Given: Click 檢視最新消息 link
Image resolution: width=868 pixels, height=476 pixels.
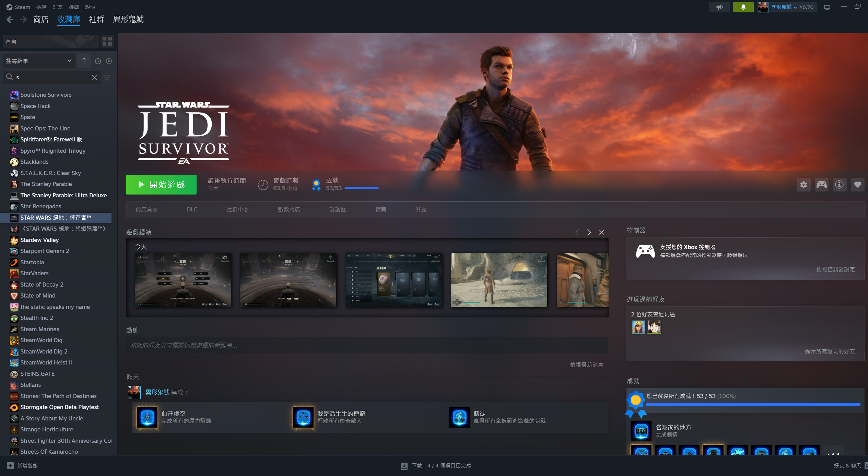Looking at the screenshot, I should coord(587,365).
